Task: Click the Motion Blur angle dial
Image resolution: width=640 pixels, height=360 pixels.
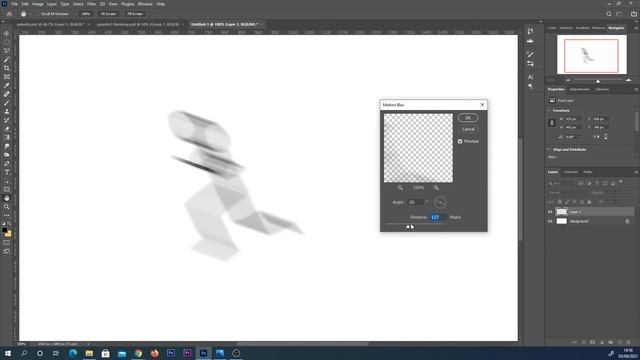Action: pyautogui.click(x=440, y=202)
